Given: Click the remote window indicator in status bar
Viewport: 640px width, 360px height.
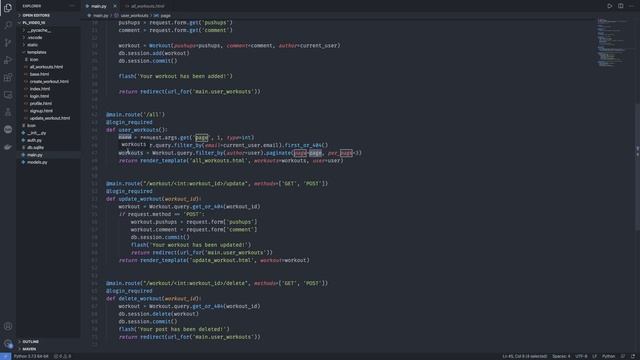Looking at the screenshot, I should point(5,356).
